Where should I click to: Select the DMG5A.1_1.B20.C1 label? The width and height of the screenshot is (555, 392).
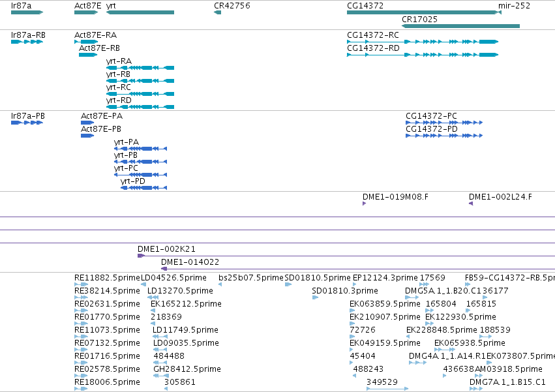pyautogui.click(x=443, y=291)
